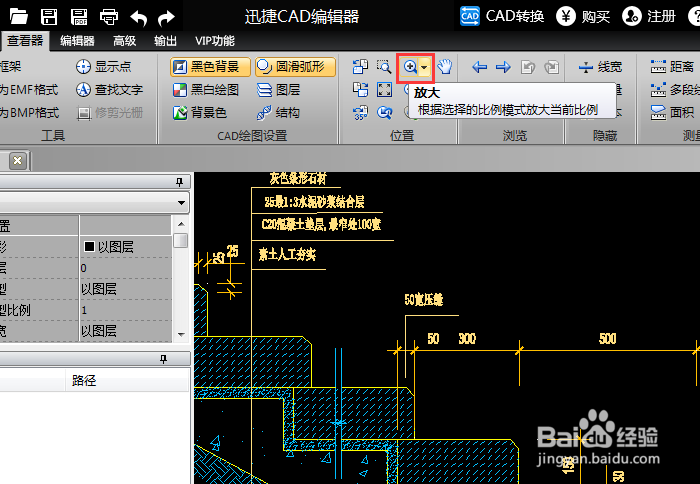Open the 高级 tab
700x484 pixels.
(x=124, y=41)
